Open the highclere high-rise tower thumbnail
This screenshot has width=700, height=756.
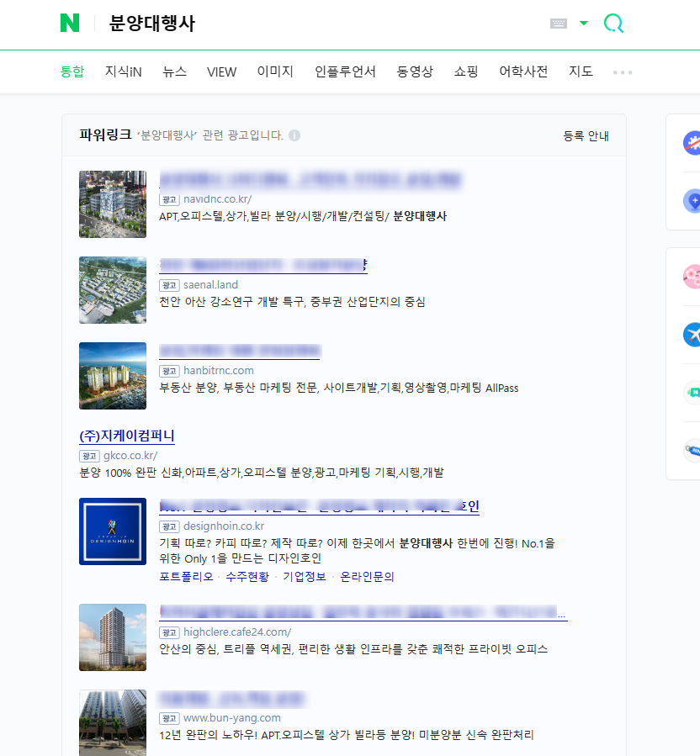click(x=113, y=637)
